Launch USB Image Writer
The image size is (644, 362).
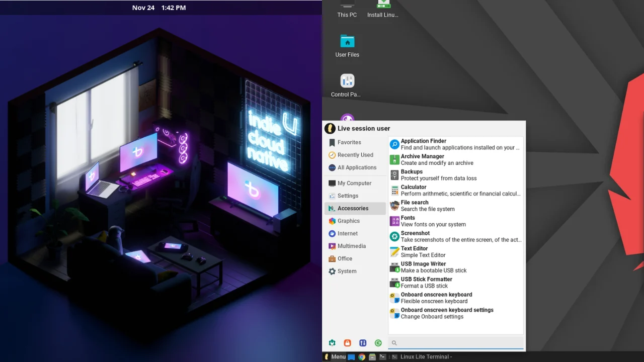click(x=455, y=267)
